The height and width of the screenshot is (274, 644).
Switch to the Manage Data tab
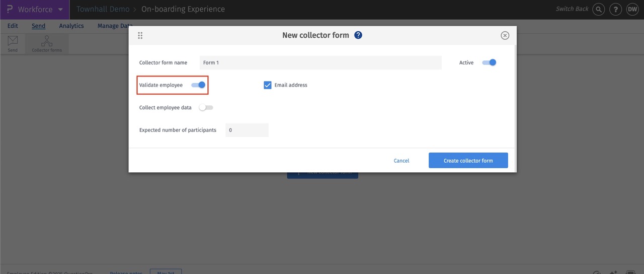115,26
